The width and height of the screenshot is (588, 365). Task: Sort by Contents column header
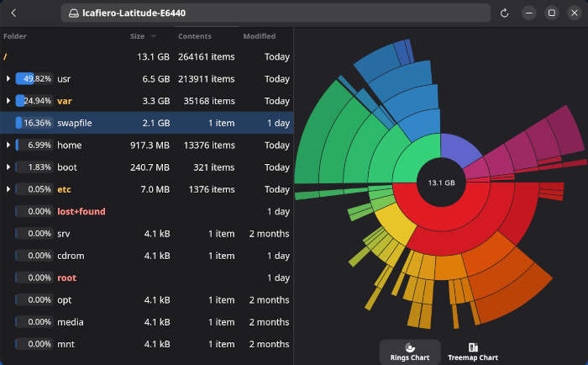click(195, 36)
